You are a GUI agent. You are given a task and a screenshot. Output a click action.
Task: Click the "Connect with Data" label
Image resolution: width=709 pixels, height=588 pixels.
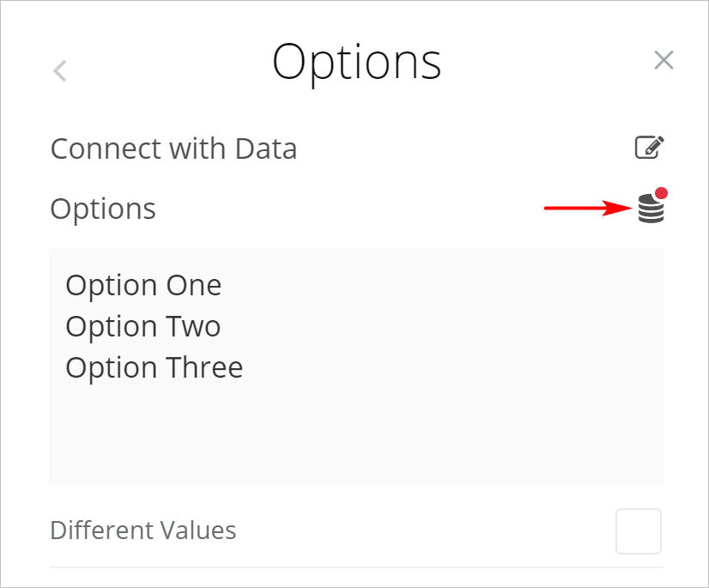[x=173, y=149]
